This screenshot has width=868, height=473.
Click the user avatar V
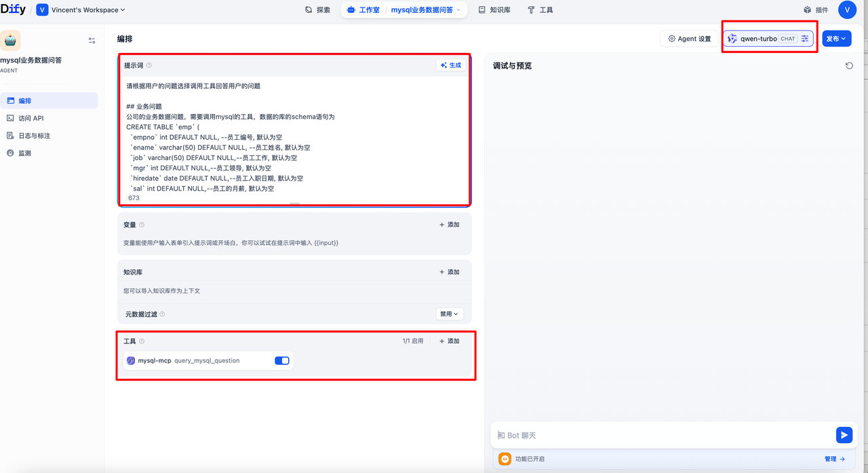point(847,10)
